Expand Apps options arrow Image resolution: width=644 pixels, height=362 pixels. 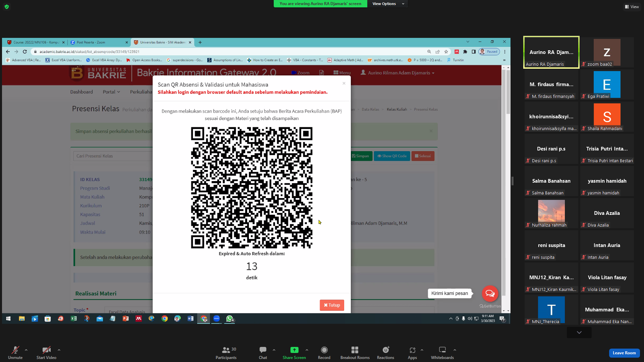point(422,350)
